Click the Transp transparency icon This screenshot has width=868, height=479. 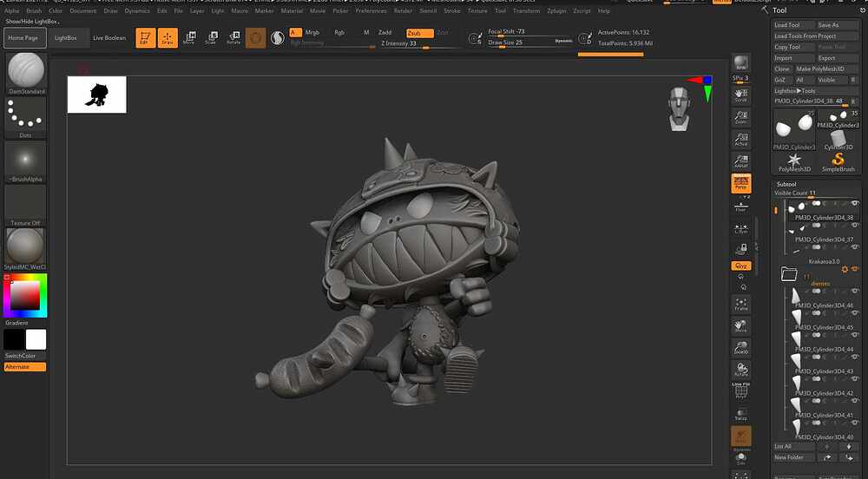(x=740, y=414)
